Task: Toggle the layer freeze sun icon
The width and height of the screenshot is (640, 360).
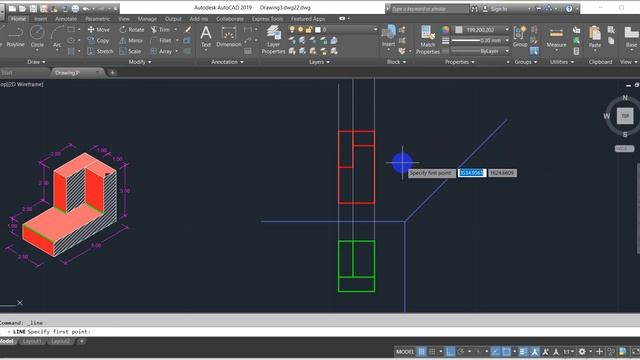Action: (300, 29)
